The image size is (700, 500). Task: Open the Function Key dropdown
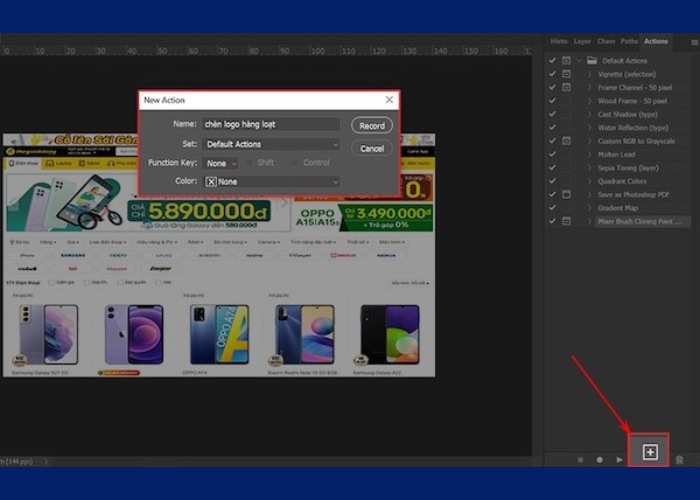click(x=220, y=163)
